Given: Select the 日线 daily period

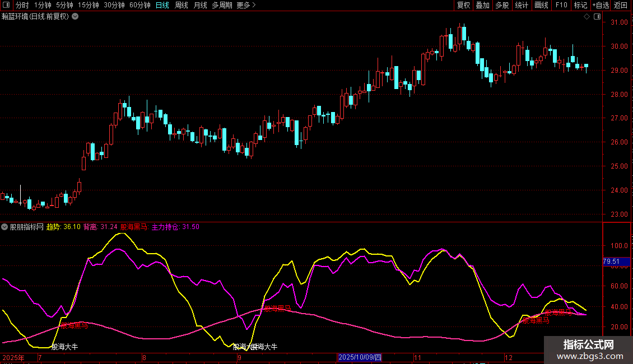Looking at the screenshot, I should coord(162,5).
